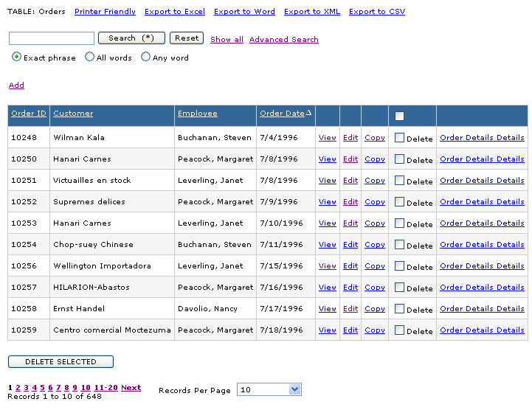
Task: Export the Orders table to Excel
Action: [175, 12]
